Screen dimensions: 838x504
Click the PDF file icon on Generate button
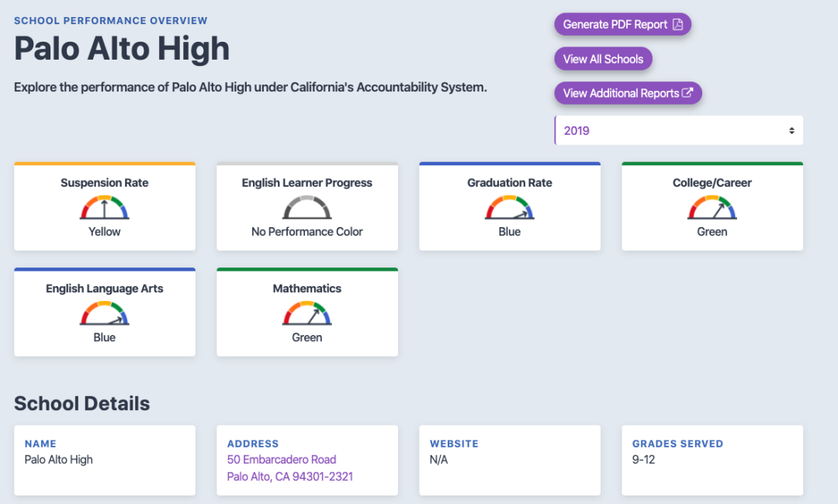click(677, 25)
